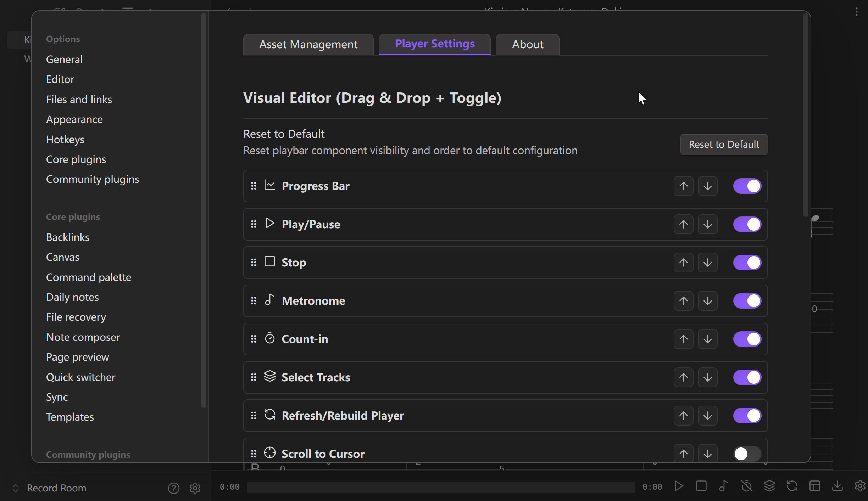The width and height of the screenshot is (868, 501).
Task: Click the stop square icon in the bottom playbar
Action: [701, 486]
